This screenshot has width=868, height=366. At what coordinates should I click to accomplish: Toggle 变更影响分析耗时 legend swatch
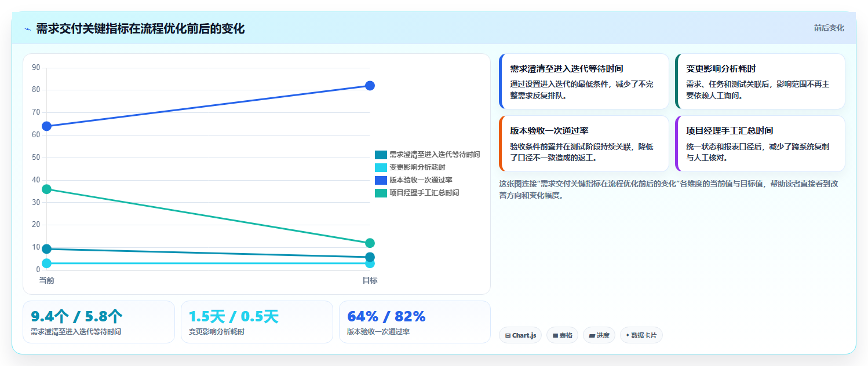pos(381,167)
